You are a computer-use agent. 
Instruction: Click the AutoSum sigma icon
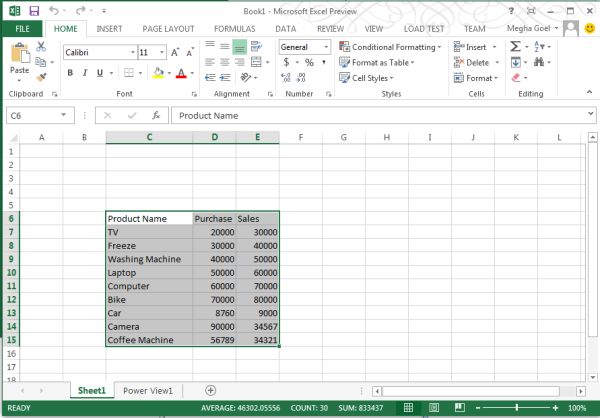pyautogui.click(x=516, y=47)
